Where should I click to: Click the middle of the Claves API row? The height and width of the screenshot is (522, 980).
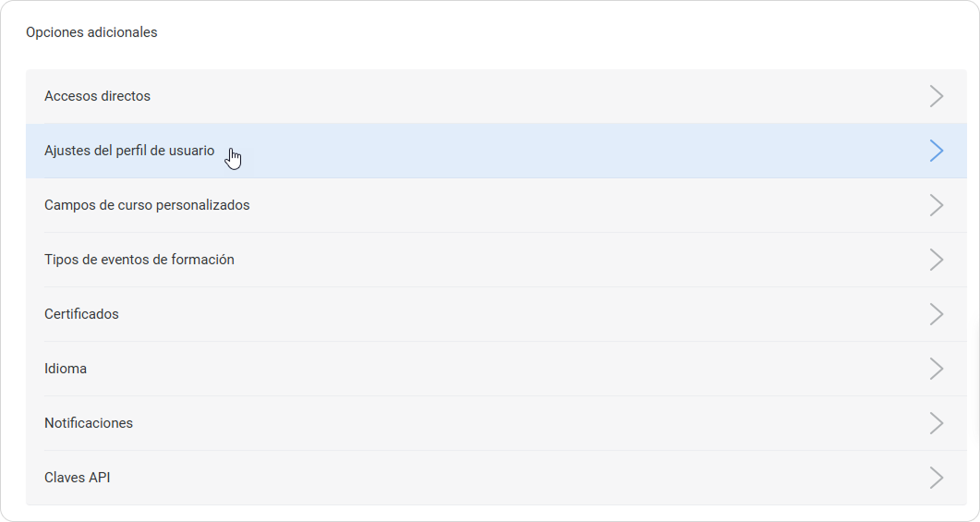tap(496, 478)
